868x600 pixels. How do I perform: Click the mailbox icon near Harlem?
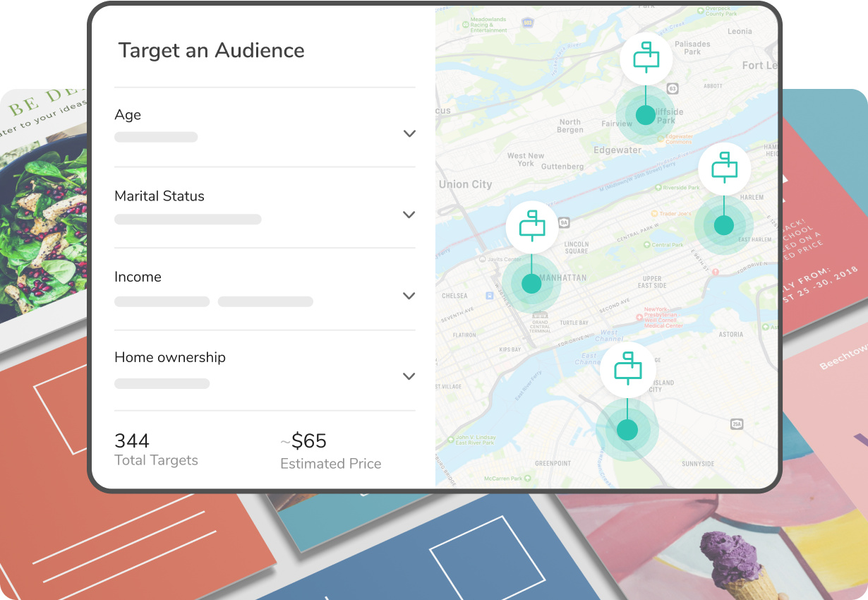724,169
